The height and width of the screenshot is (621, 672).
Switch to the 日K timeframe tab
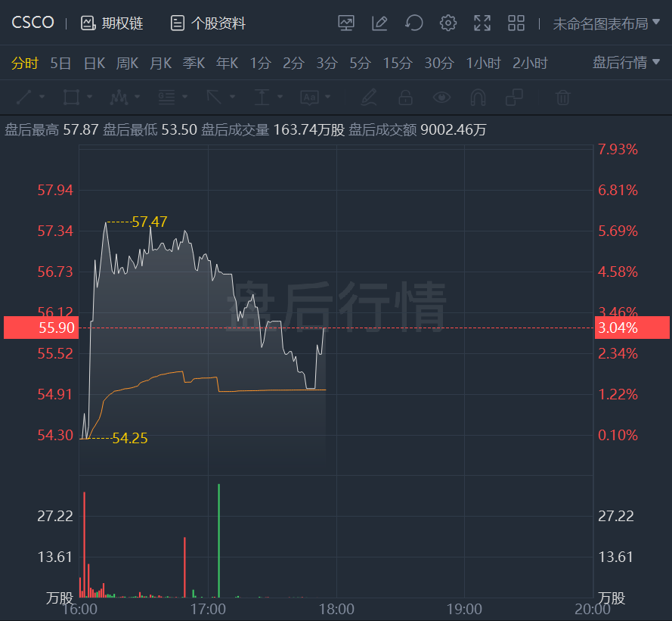[94, 63]
